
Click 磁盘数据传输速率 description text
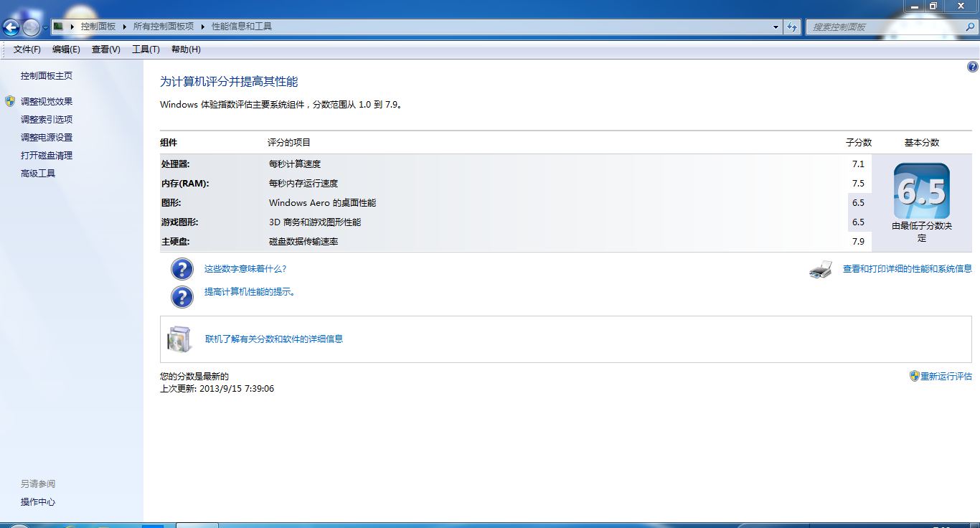click(303, 242)
